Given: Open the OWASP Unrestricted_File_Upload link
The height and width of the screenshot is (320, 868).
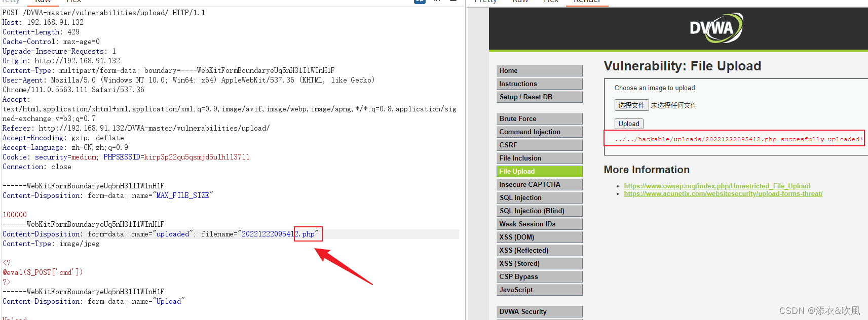Looking at the screenshot, I should [717, 186].
